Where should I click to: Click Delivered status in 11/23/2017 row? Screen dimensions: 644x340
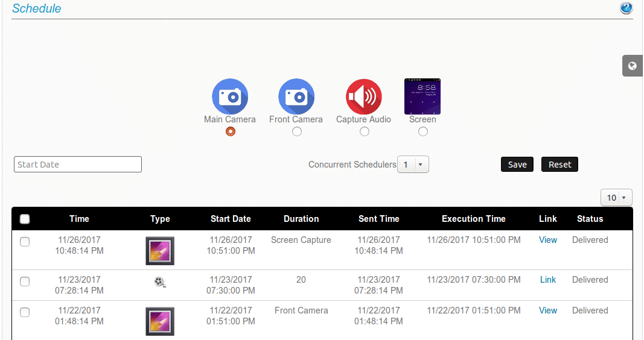[x=590, y=280]
